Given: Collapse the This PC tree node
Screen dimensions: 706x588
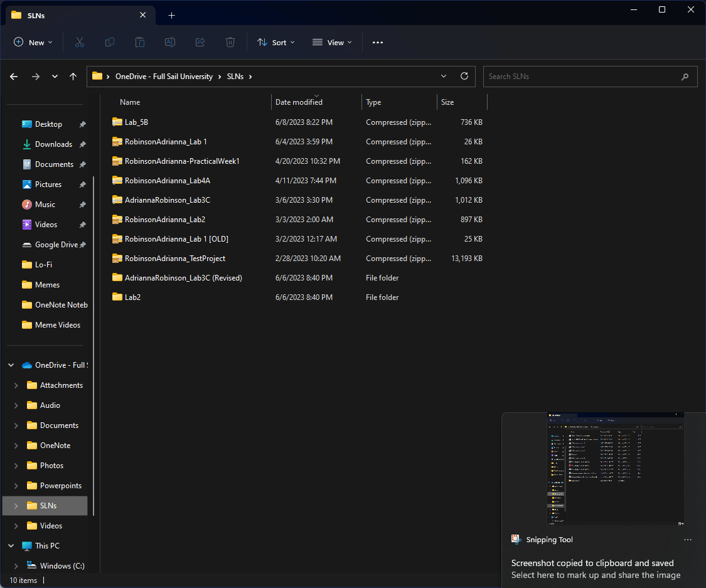Looking at the screenshot, I should 11,546.
